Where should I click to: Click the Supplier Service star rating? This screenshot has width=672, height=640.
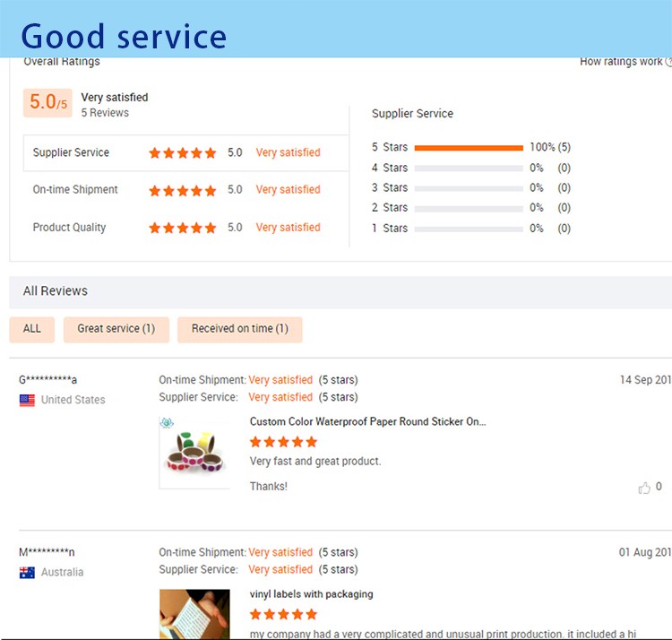[183, 153]
